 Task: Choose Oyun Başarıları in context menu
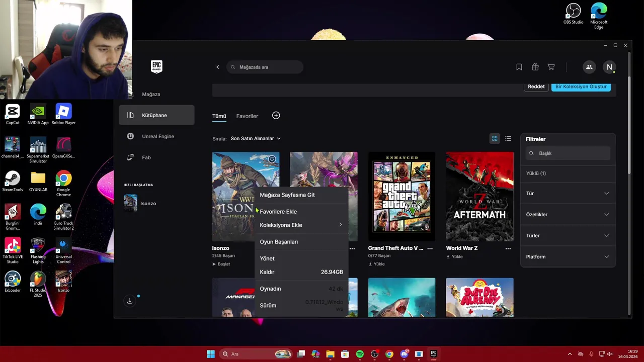[301, 242]
